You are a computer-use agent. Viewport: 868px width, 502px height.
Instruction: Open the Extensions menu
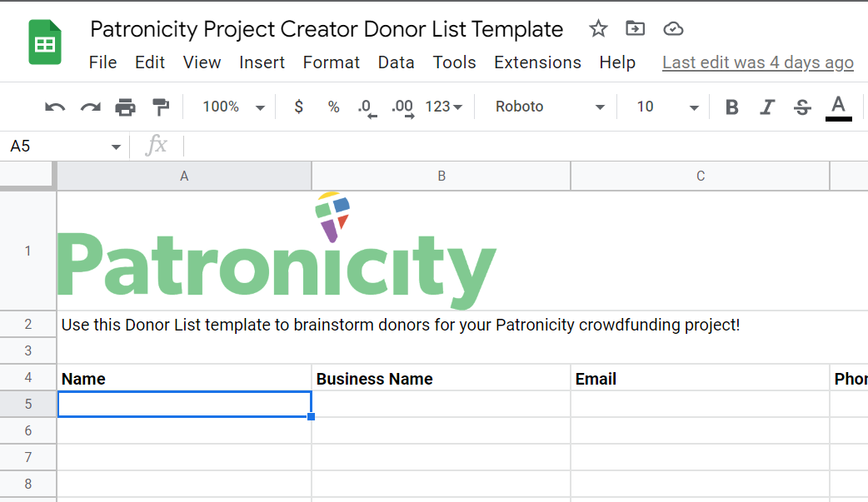[x=537, y=62]
